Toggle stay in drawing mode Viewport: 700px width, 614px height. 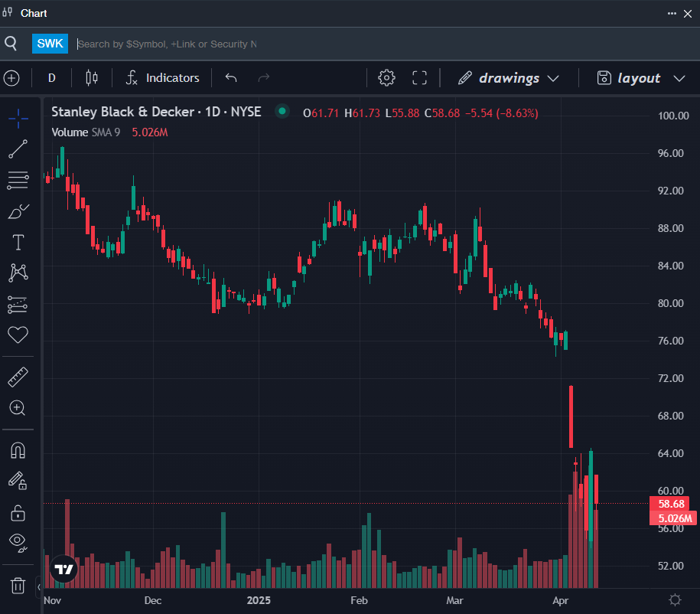(18, 482)
